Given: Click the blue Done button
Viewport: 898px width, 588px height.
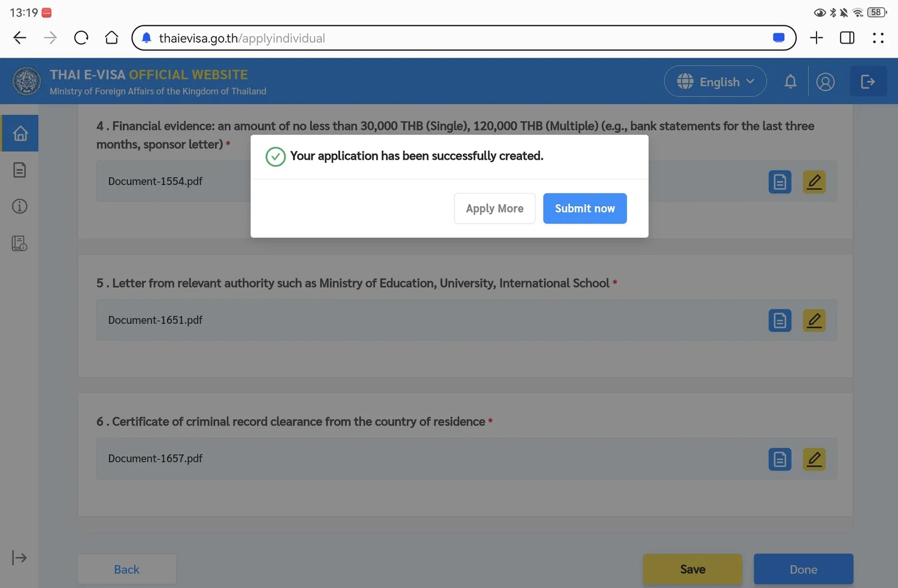Looking at the screenshot, I should (803, 569).
